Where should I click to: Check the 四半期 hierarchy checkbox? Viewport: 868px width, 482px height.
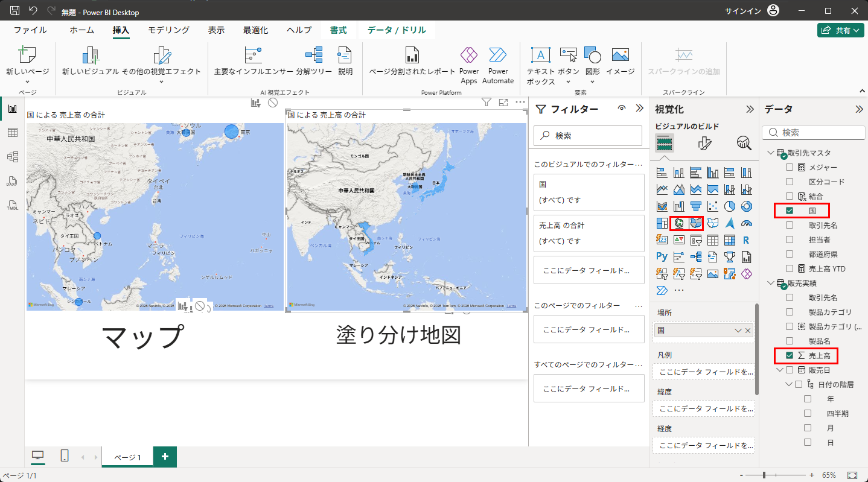(808, 413)
